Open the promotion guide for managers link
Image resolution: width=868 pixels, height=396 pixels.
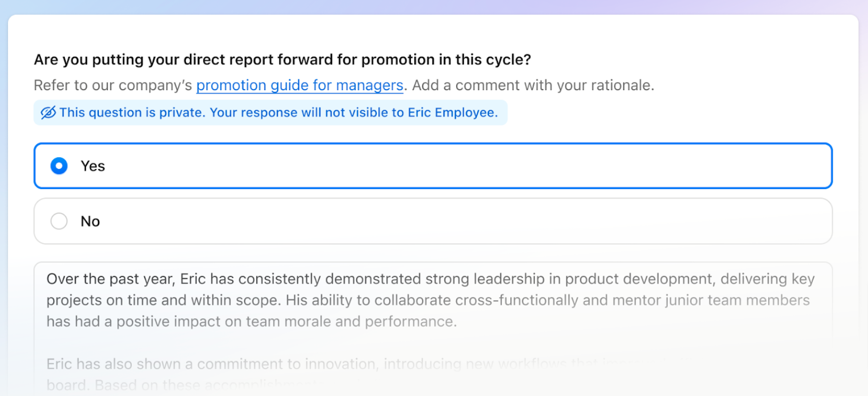tap(300, 85)
